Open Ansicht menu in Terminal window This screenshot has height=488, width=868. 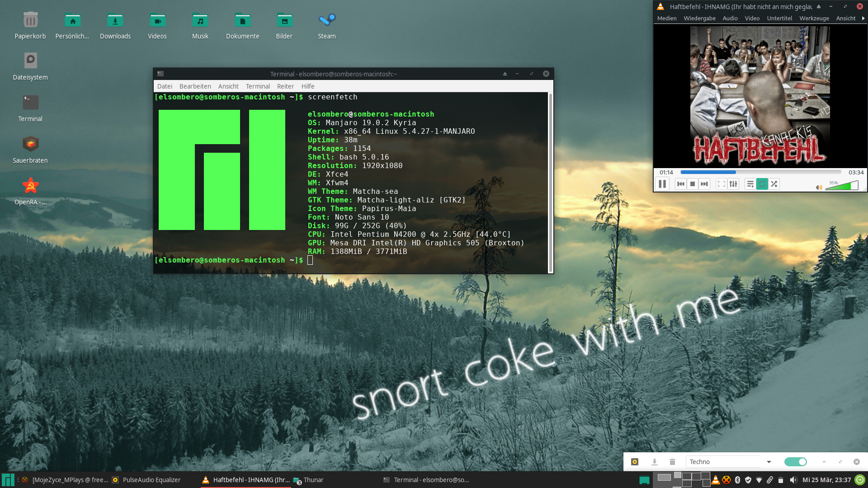pyautogui.click(x=228, y=86)
